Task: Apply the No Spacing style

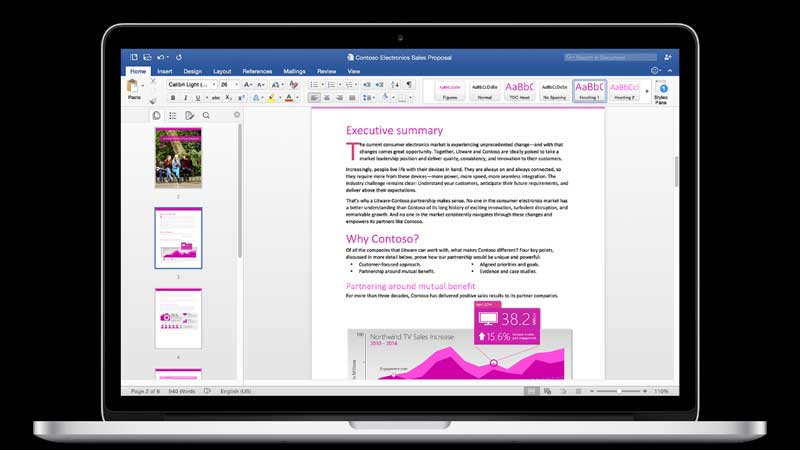Action: [x=554, y=91]
